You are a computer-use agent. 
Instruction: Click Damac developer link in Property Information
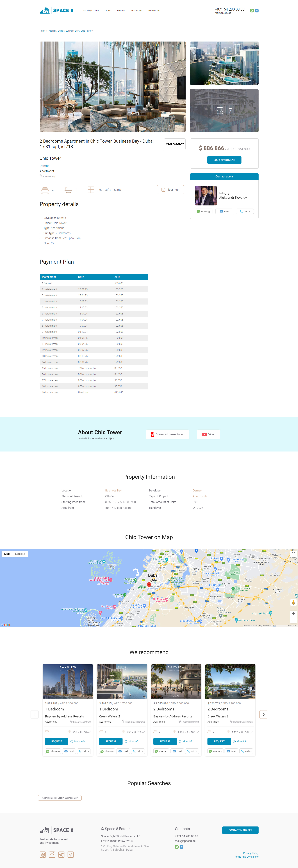[x=197, y=491]
